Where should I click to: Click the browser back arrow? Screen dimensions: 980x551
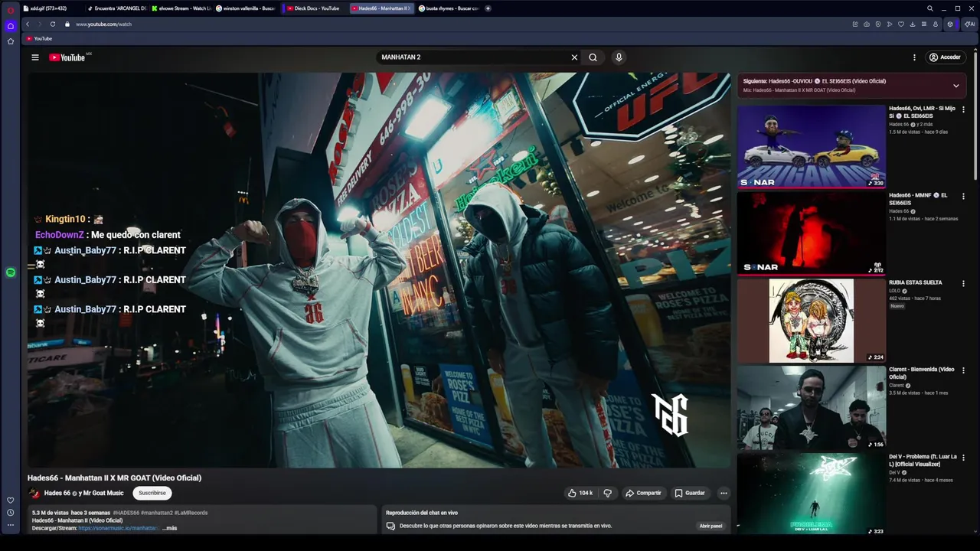coord(28,24)
